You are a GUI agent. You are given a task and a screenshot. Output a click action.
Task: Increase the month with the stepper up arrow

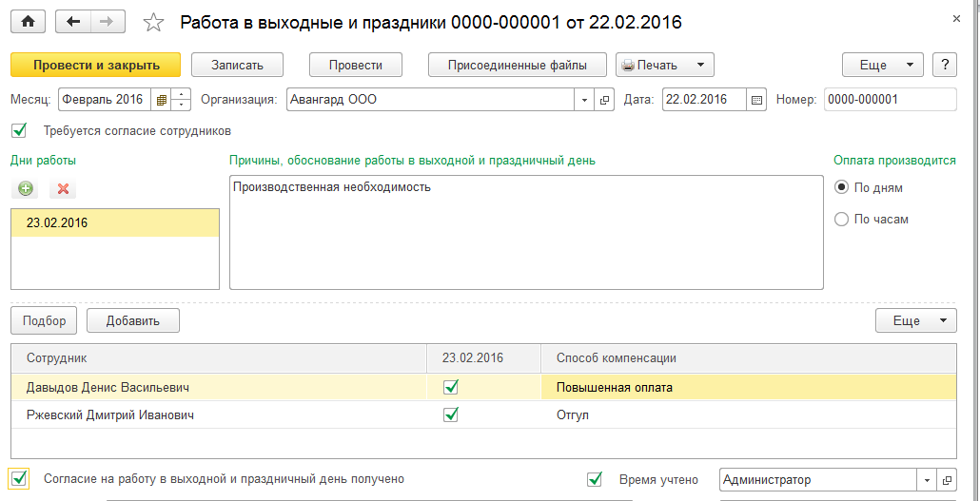[x=181, y=94]
